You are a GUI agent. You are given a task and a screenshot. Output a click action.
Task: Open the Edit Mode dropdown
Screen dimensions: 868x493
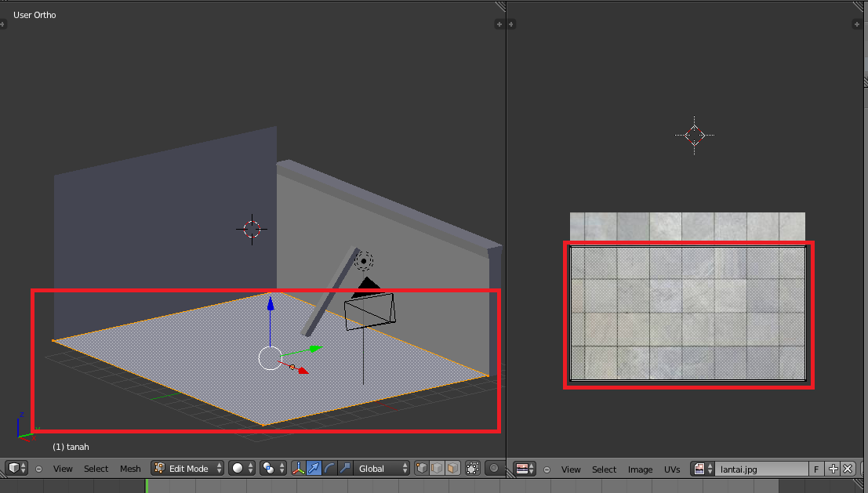point(187,468)
